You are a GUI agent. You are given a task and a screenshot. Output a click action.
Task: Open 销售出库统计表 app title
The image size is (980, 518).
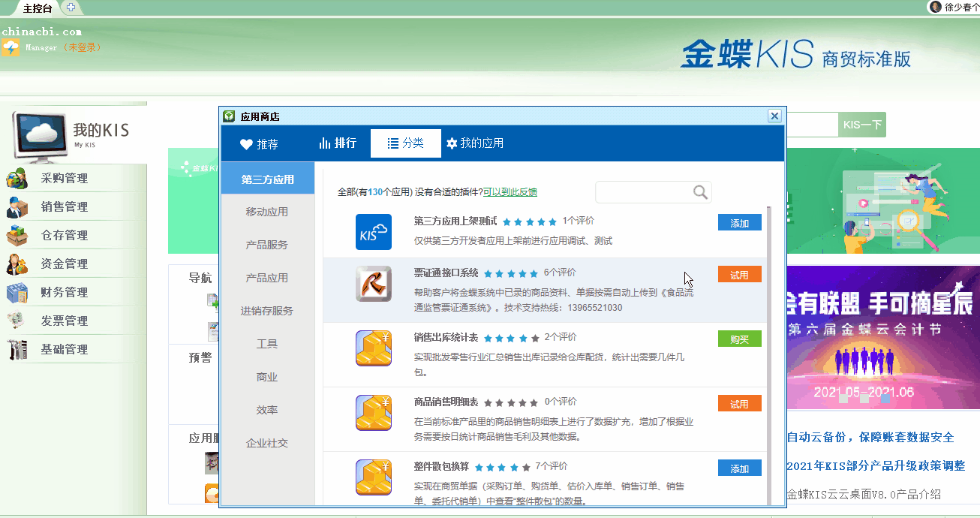[446, 337]
